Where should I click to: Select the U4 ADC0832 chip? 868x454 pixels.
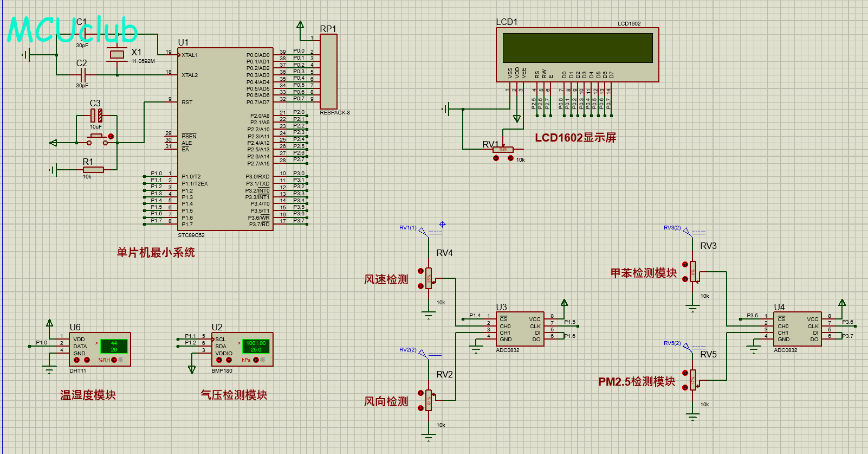[x=798, y=329]
